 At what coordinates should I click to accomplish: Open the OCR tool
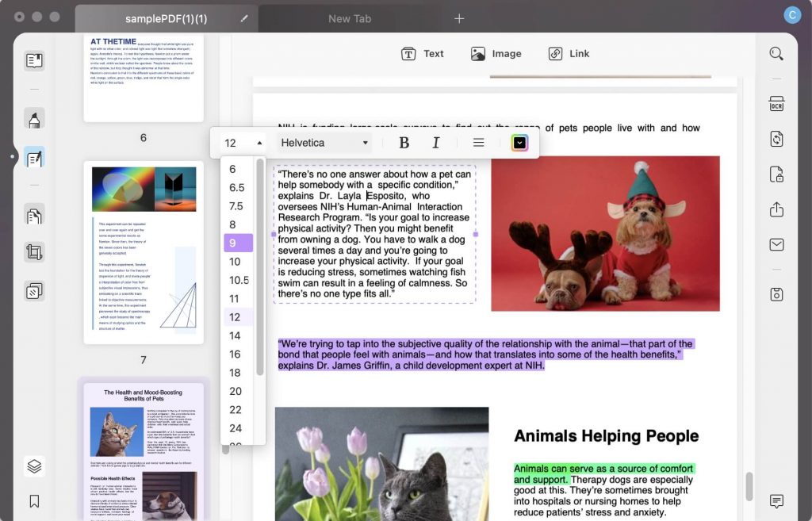(x=776, y=103)
